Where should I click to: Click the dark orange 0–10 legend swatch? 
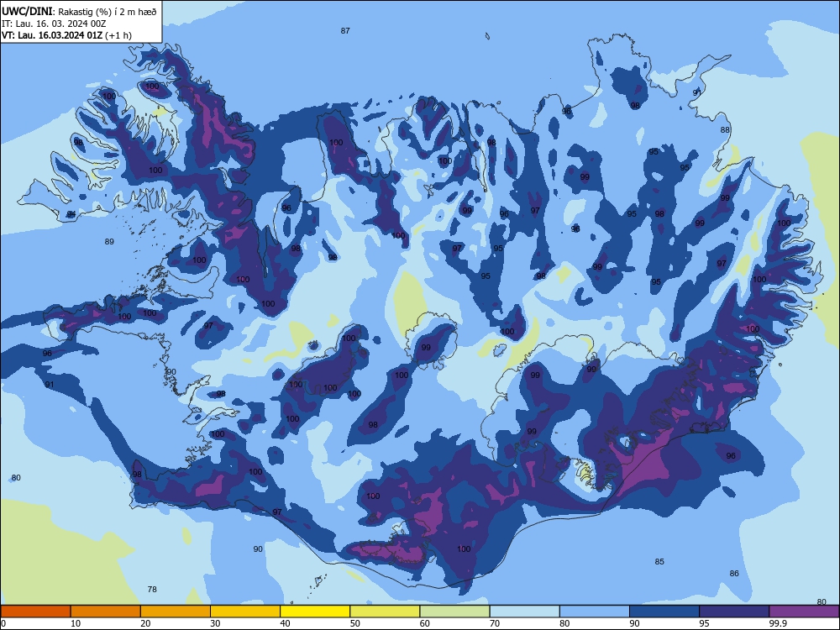(x=35, y=612)
